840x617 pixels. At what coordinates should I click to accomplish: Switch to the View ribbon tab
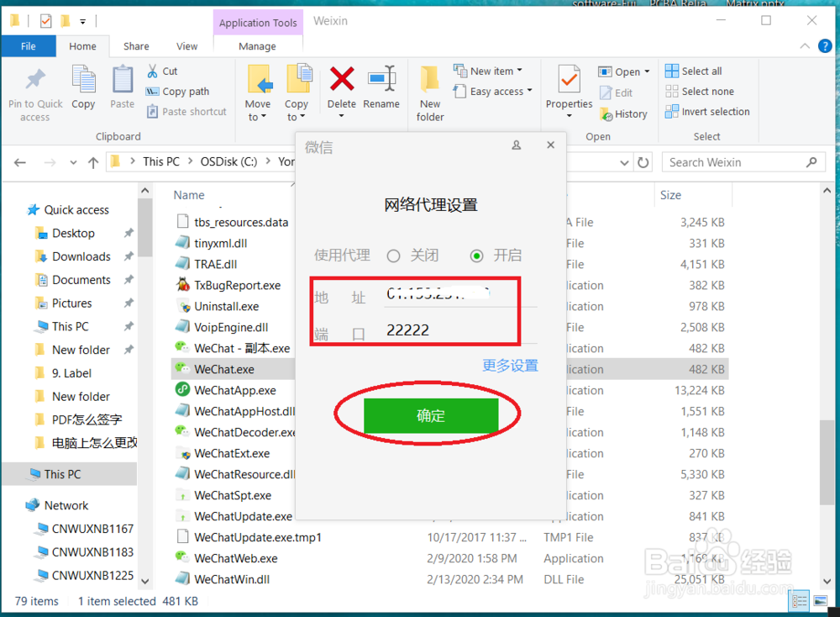click(x=186, y=46)
